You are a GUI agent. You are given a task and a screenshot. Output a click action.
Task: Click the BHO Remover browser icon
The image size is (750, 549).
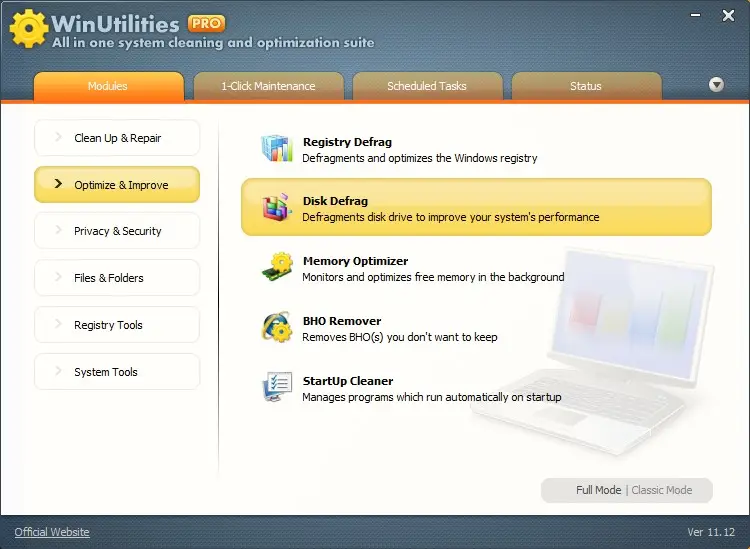pos(277,327)
